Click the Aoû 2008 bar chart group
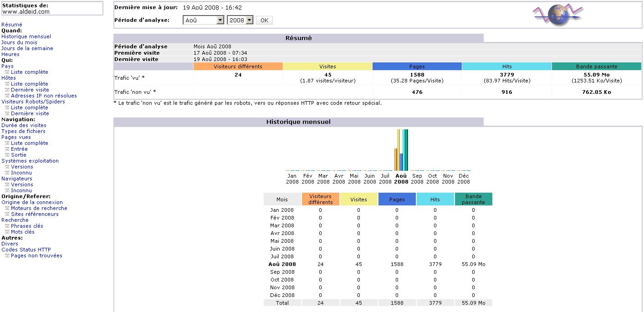This screenshot has height=312, width=644. click(x=401, y=150)
